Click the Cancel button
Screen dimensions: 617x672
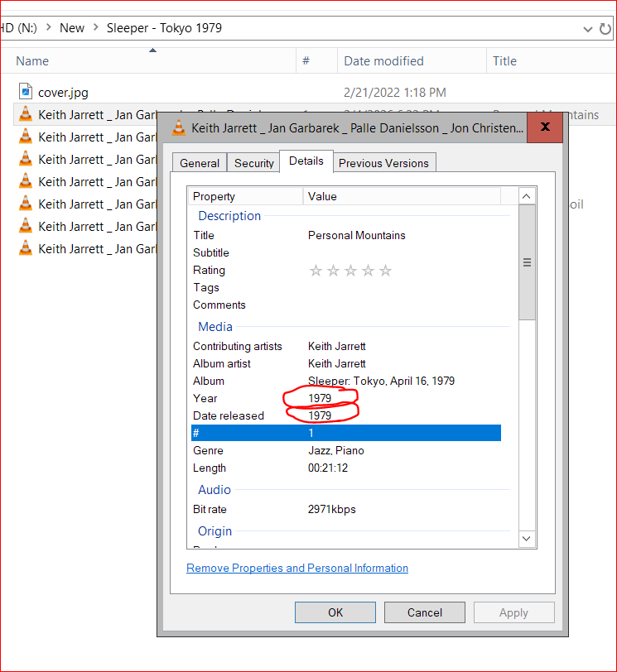(x=425, y=612)
